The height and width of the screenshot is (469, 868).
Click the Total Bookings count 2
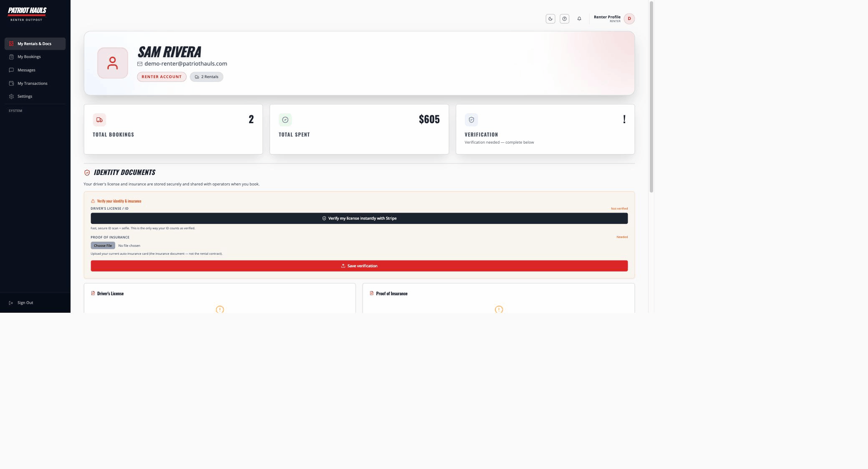251,119
